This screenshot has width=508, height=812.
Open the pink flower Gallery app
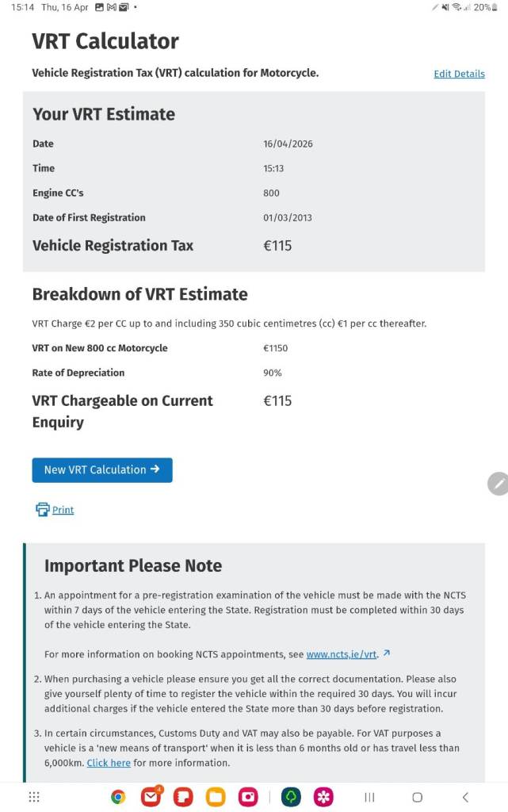[x=323, y=797]
